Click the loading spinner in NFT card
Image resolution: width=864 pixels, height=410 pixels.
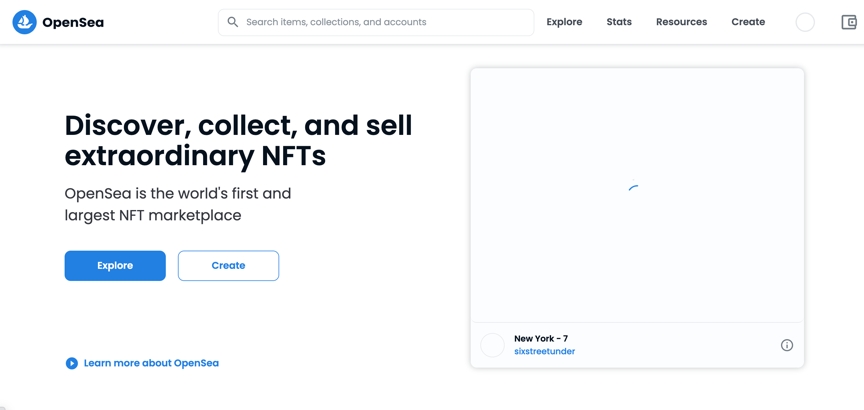pyautogui.click(x=633, y=187)
